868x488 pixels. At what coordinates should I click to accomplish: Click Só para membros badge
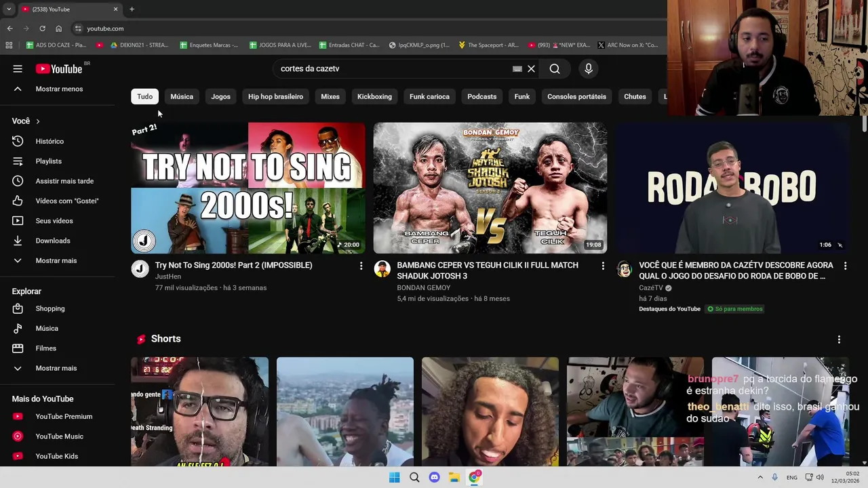[x=735, y=309]
